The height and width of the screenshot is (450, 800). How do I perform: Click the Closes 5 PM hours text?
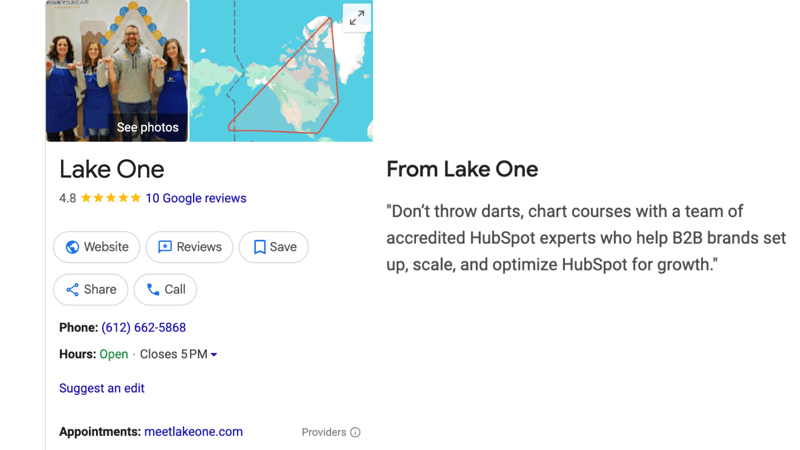tap(172, 354)
